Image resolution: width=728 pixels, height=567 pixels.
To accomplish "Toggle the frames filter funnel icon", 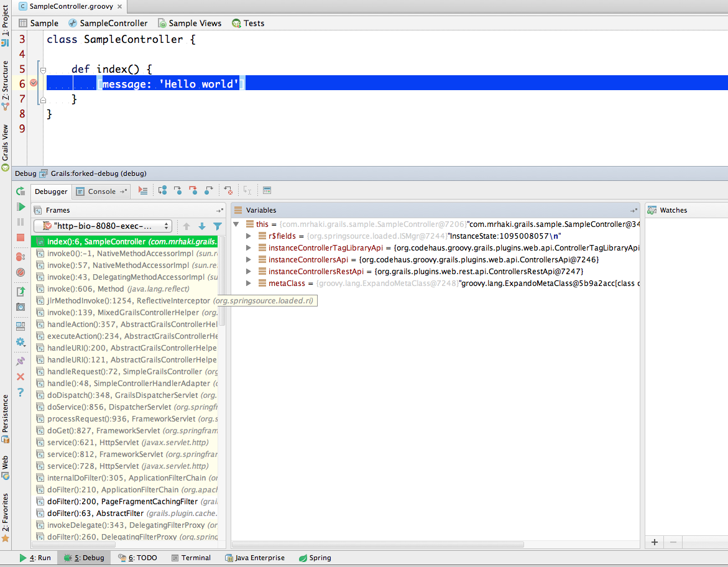I will [218, 226].
